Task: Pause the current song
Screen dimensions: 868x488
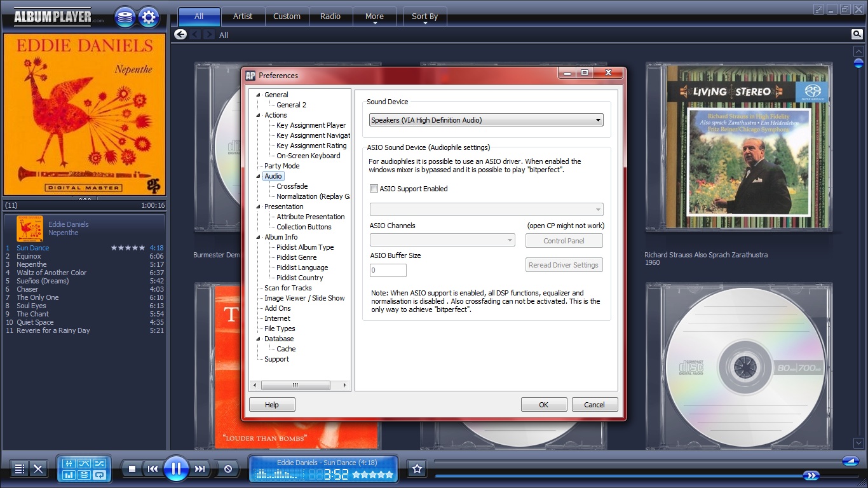Action: [176, 469]
